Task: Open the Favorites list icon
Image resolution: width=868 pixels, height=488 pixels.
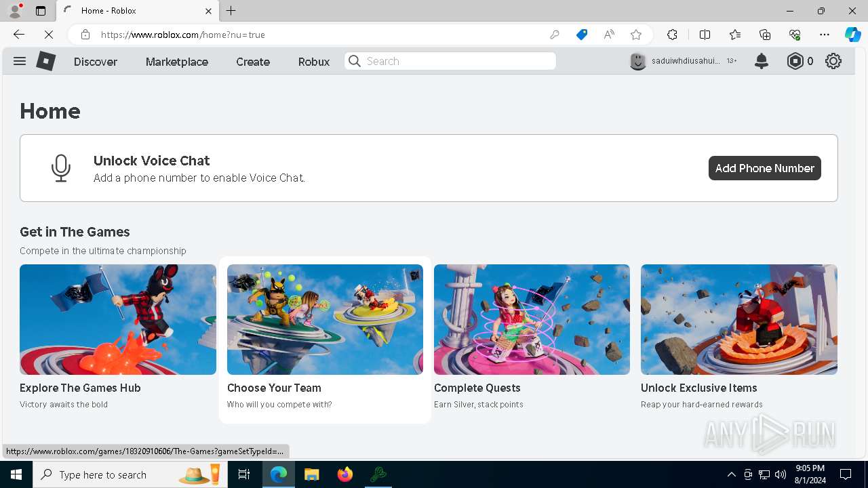Action: pos(735,35)
